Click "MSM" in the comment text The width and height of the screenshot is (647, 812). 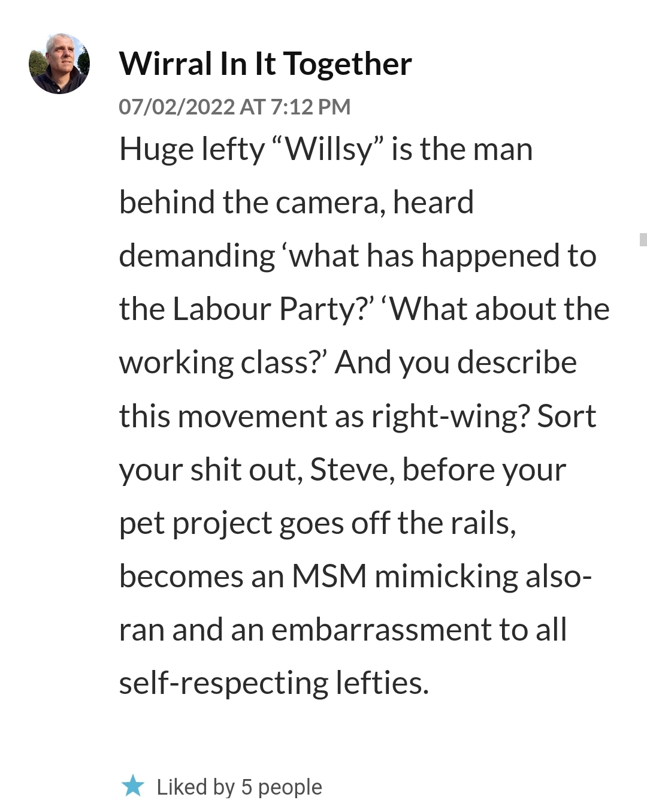click(x=329, y=576)
